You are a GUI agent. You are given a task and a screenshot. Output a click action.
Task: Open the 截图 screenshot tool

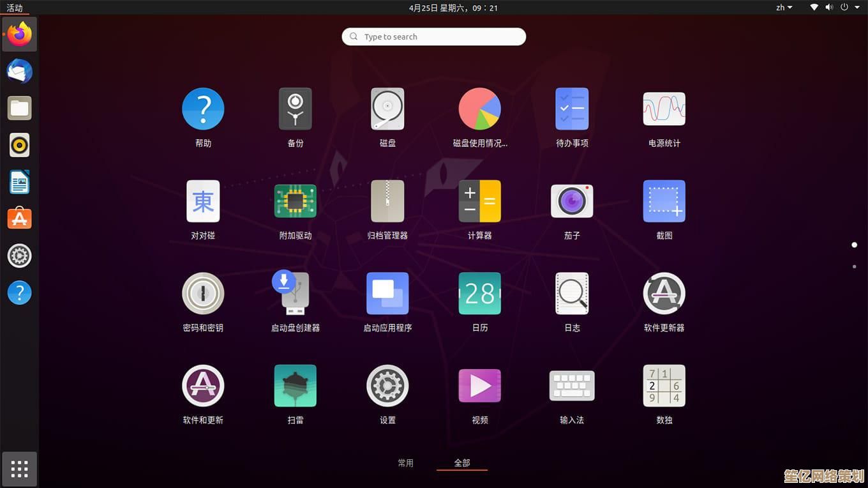click(664, 201)
